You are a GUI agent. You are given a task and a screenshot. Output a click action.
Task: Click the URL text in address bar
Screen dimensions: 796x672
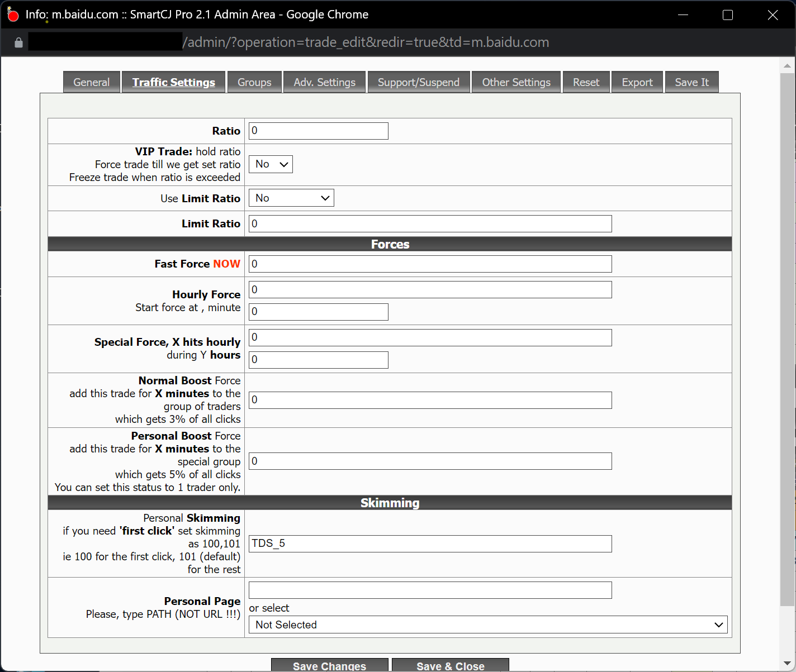(x=366, y=42)
